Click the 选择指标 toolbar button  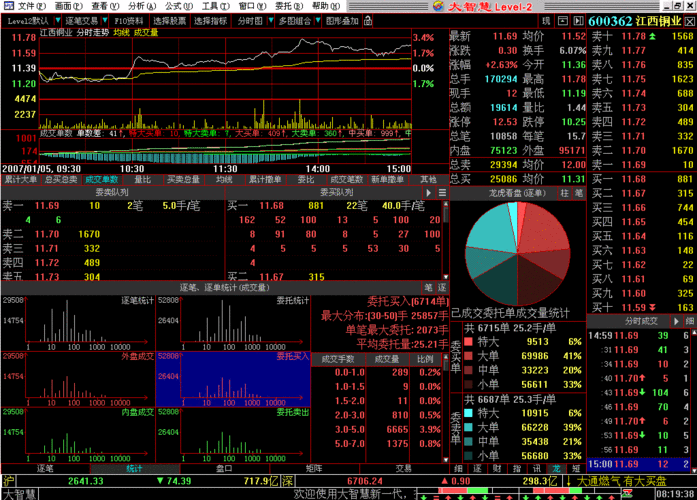click(210, 21)
